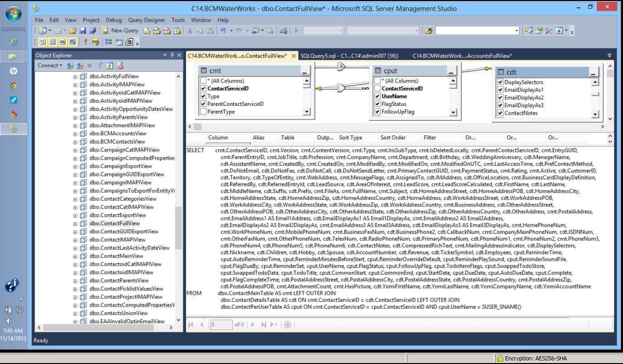The height and width of the screenshot is (364, 623).
Task: Switch to the AccountsFullView tab
Action: coord(462,56)
